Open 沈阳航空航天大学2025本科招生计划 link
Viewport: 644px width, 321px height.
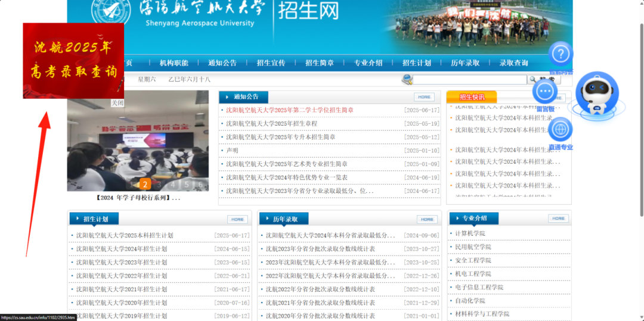coord(125,235)
